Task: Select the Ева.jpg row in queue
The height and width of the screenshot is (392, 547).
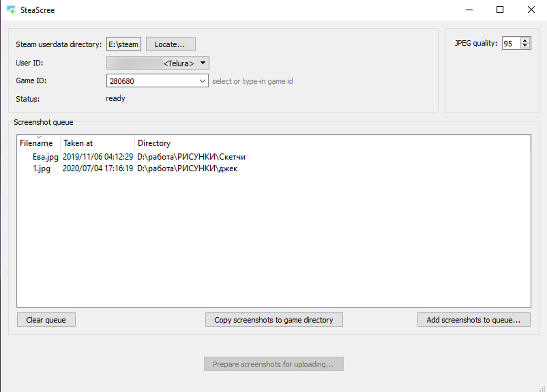Action: (46, 157)
